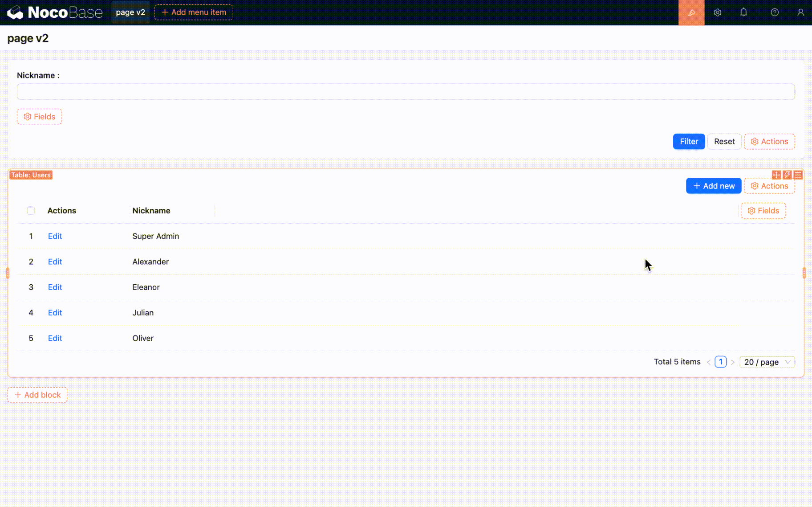Open the table block hamburger settings menu

tap(798, 175)
